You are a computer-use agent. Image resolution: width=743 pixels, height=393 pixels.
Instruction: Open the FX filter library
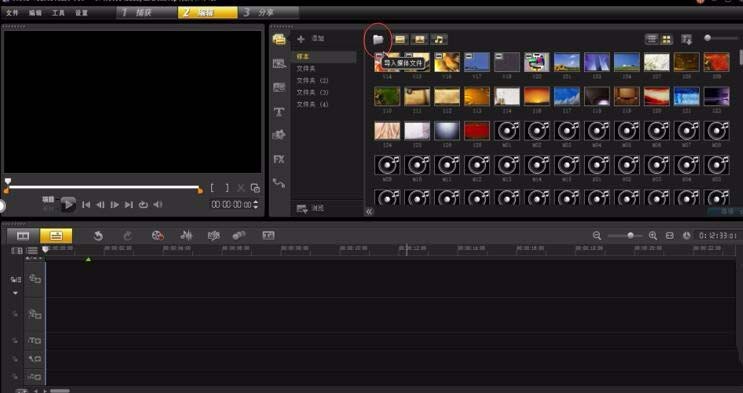(x=279, y=159)
